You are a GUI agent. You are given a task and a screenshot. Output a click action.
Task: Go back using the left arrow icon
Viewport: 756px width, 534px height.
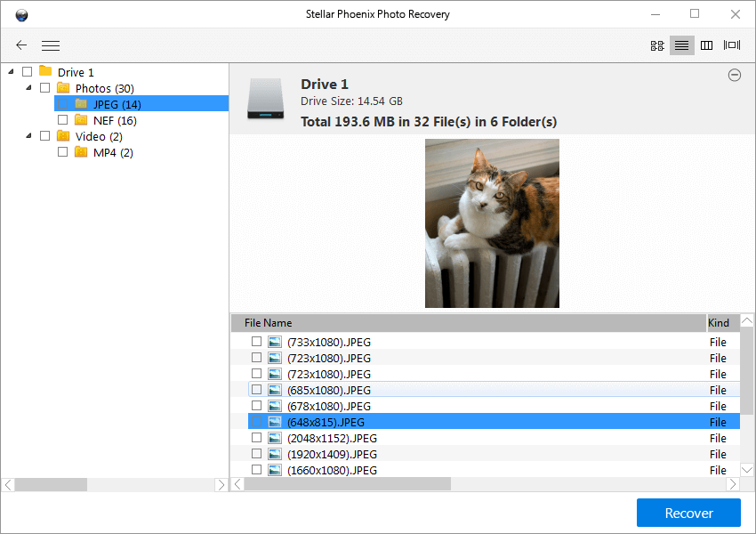(x=21, y=45)
